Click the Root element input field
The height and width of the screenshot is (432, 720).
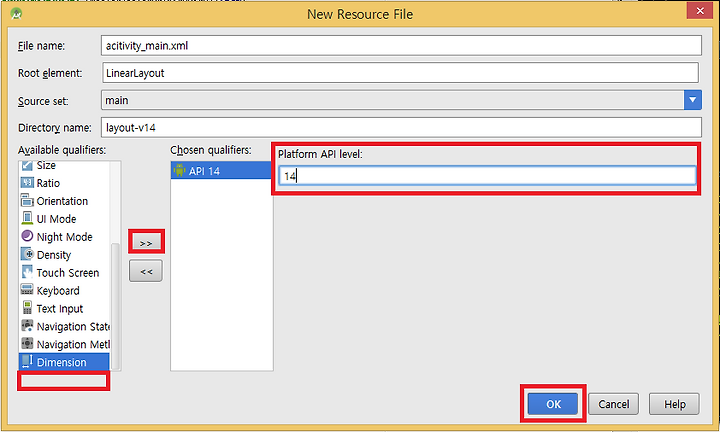click(x=400, y=73)
